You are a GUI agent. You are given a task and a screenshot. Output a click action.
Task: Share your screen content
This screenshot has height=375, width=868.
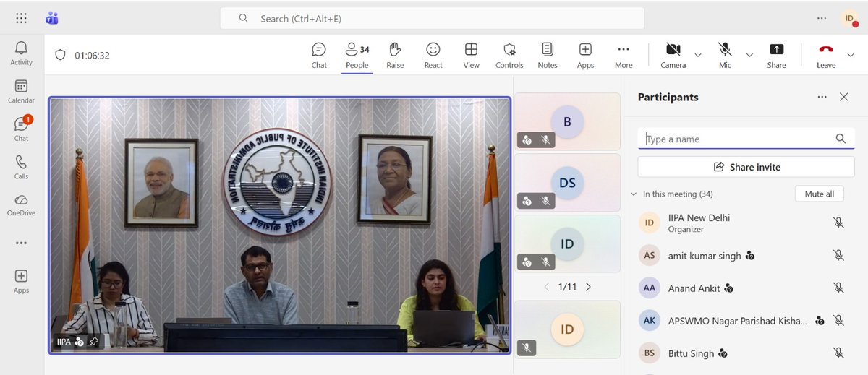(x=776, y=55)
